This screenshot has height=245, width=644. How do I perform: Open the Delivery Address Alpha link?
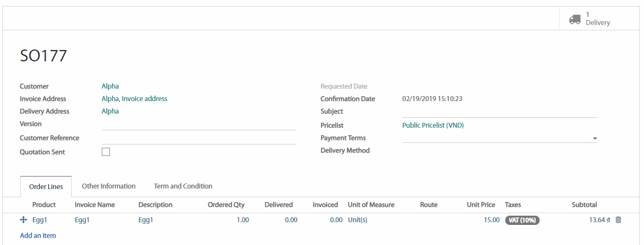coord(110,111)
